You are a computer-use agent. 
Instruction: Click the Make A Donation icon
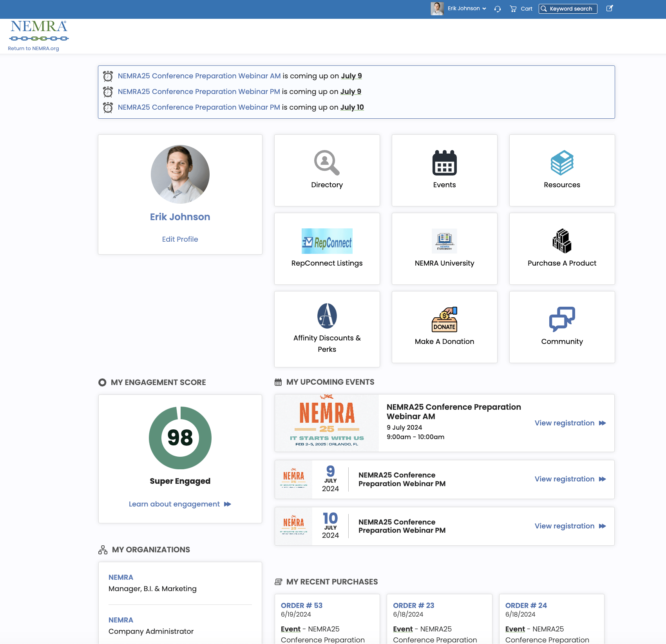tap(444, 319)
